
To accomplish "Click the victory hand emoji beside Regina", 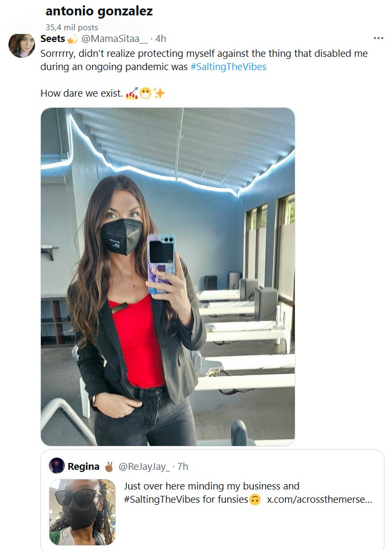I will [x=109, y=467].
